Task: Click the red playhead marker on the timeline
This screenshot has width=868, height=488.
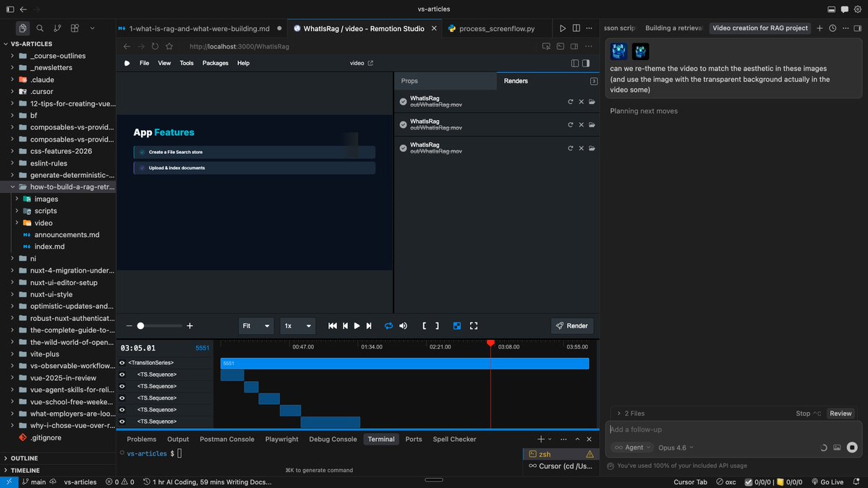Action: point(490,343)
